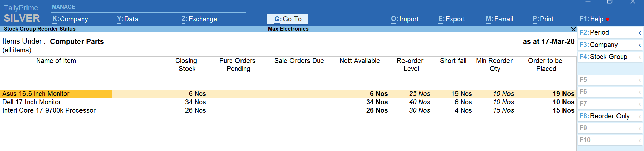644x151 pixels.
Task: Select Interl Core 17-9700k Processor item
Action: point(49,110)
